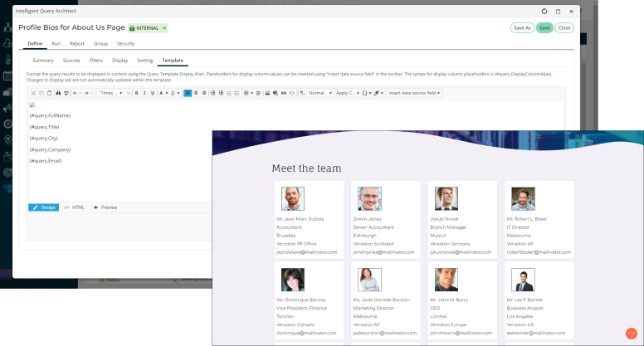Click the Italic formatting icon
Image resolution: width=644 pixels, height=346 pixels.
point(143,93)
